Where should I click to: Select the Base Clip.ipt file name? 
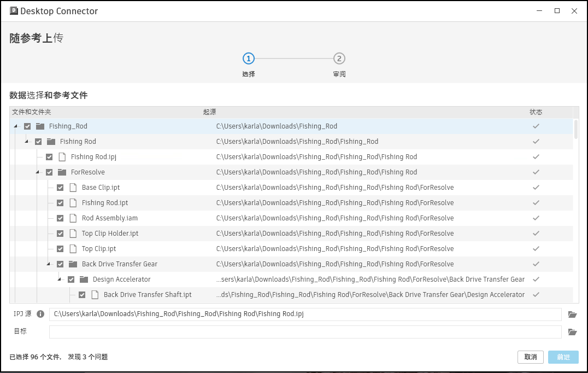point(101,188)
